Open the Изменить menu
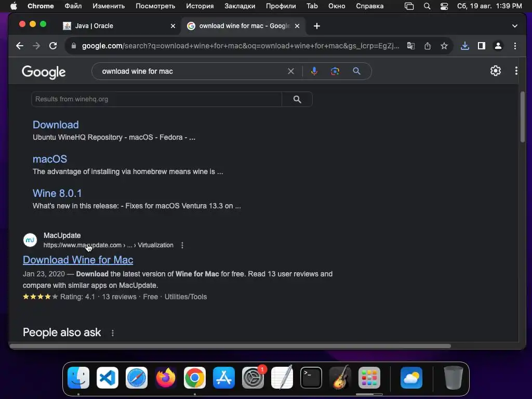 109,6
